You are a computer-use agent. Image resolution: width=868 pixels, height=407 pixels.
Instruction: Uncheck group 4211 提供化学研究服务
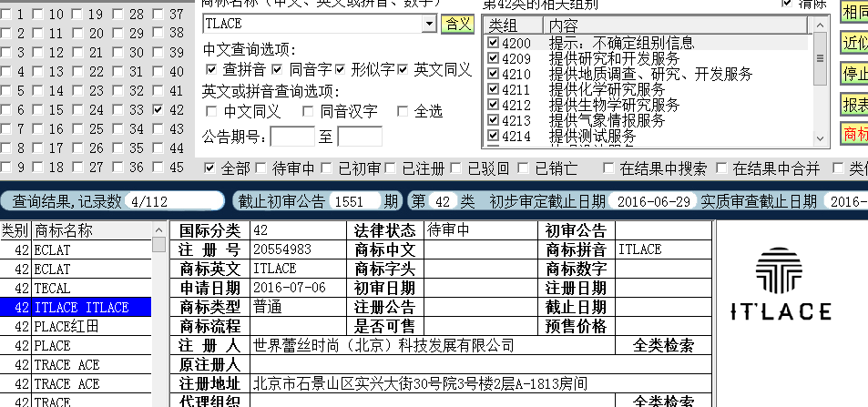click(494, 89)
